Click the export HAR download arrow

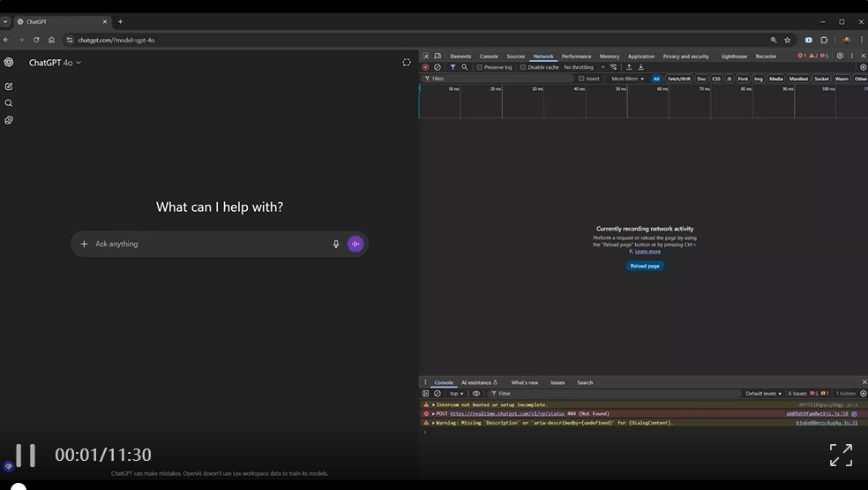click(x=641, y=67)
